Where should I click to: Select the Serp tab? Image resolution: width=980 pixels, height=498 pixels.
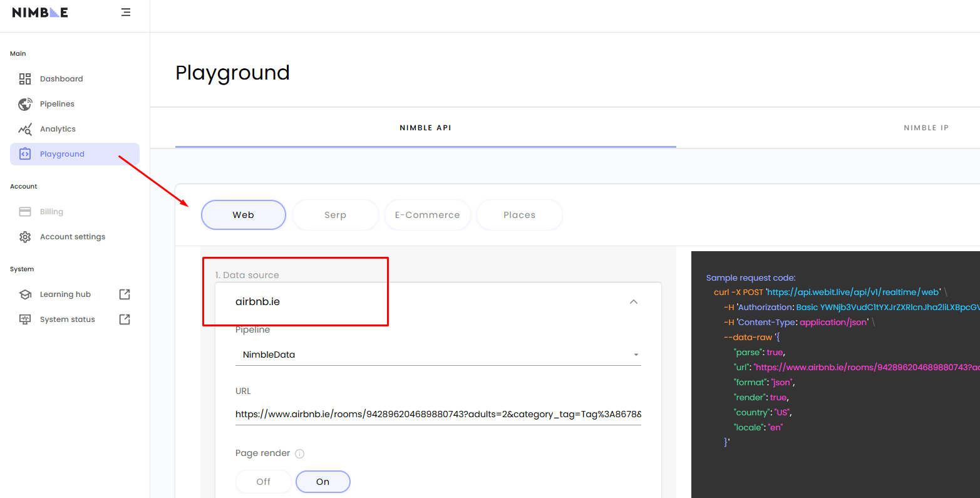click(x=335, y=215)
